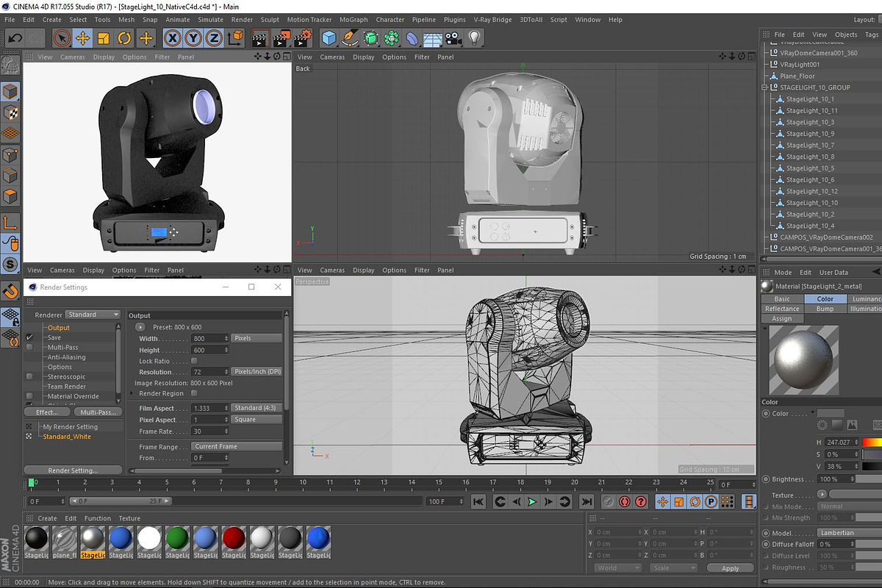
Task: Click the Enable Snap magnet icon
Action: point(10,291)
